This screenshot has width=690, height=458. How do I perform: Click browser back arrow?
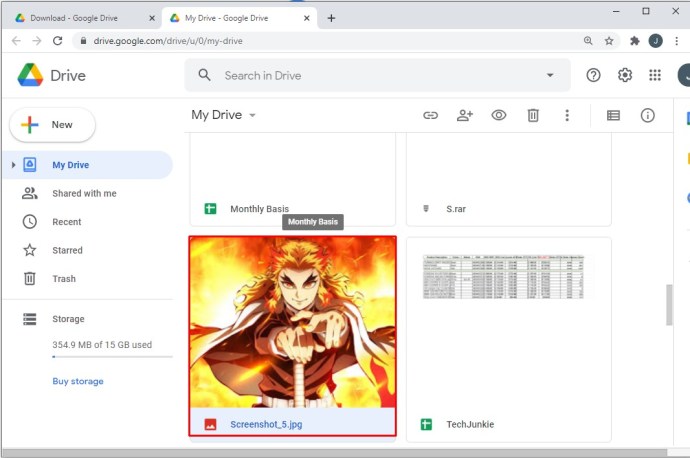tap(16, 41)
